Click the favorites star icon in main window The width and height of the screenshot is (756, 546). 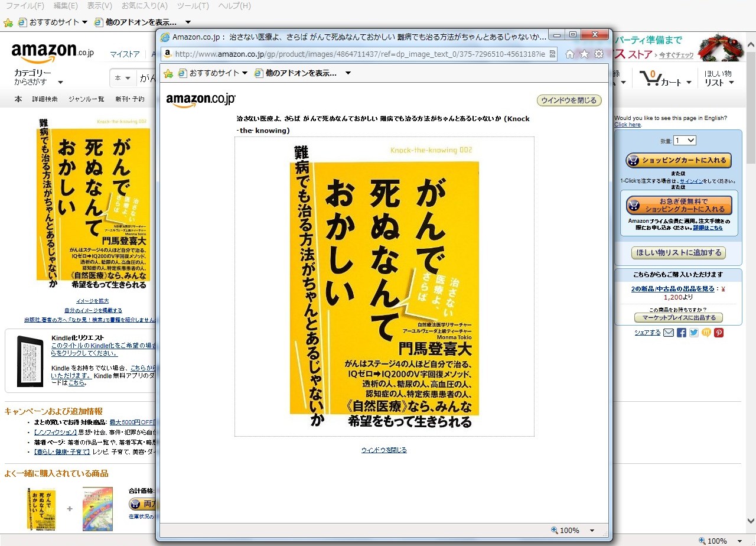coord(8,22)
